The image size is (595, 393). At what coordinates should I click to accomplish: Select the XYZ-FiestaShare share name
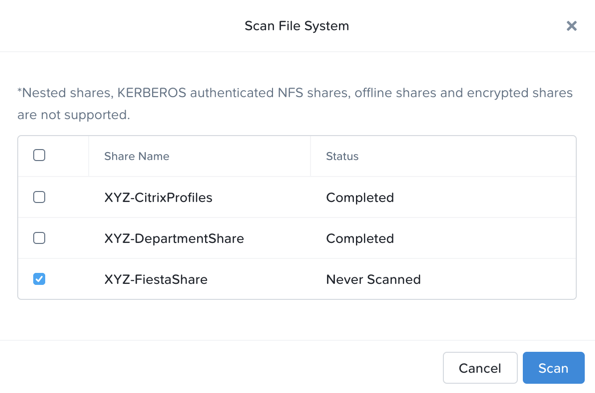156,280
